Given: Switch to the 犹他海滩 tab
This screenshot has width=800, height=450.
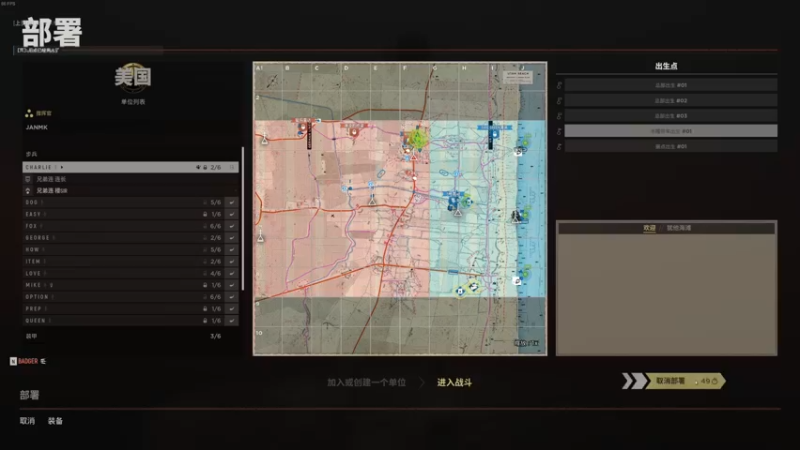Looking at the screenshot, I should click(x=679, y=228).
